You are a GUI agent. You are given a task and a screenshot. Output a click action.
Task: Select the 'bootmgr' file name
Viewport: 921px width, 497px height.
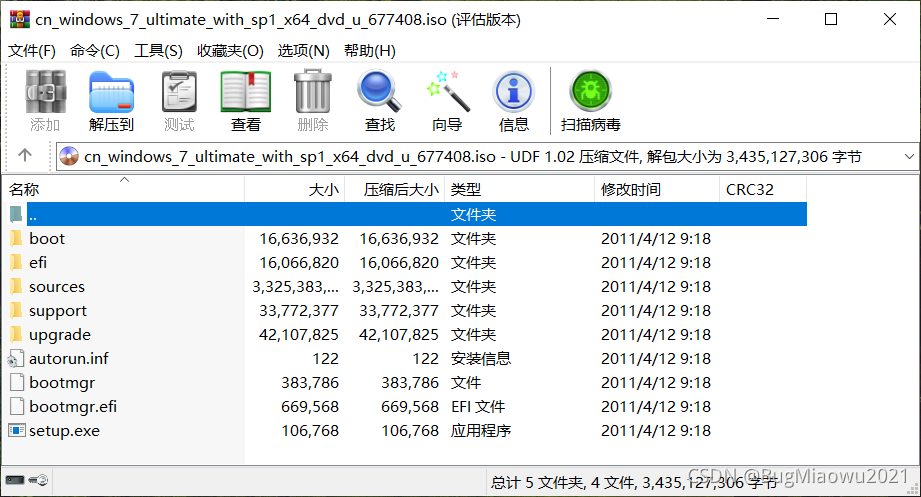tap(62, 383)
